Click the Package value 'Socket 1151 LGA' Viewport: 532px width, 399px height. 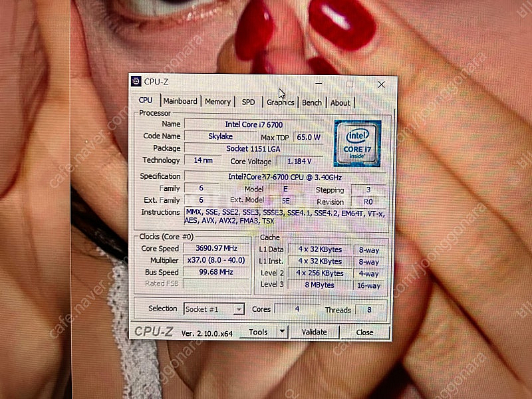coord(253,148)
